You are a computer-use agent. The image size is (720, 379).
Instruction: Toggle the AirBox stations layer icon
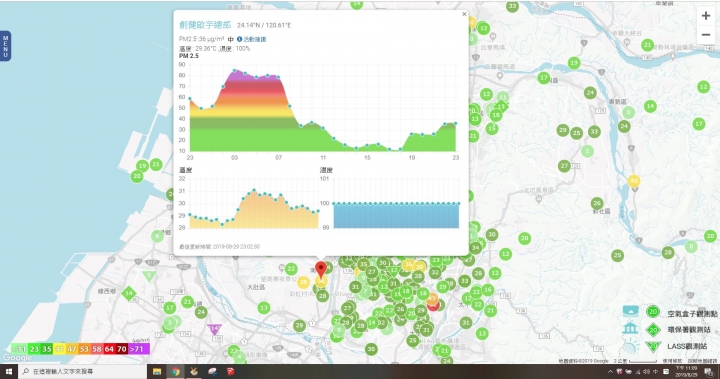630,311
